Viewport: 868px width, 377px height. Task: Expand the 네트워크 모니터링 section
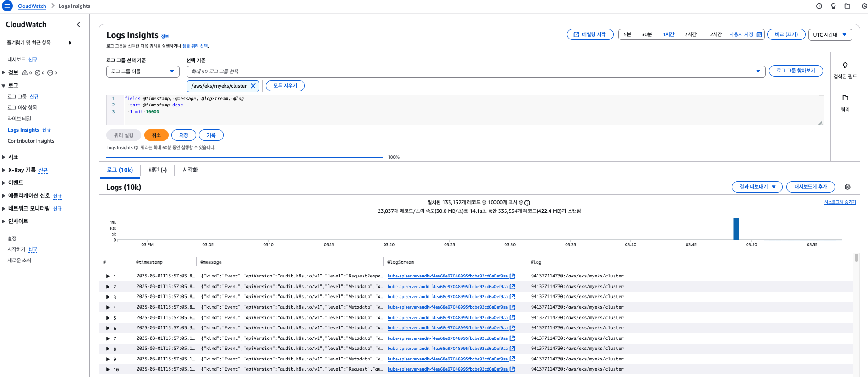[x=4, y=208]
